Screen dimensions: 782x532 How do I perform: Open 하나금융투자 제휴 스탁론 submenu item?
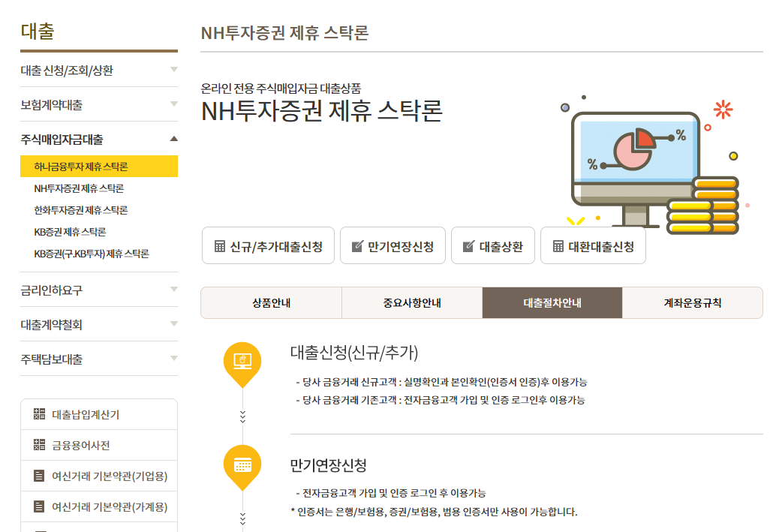coord(99,166)
